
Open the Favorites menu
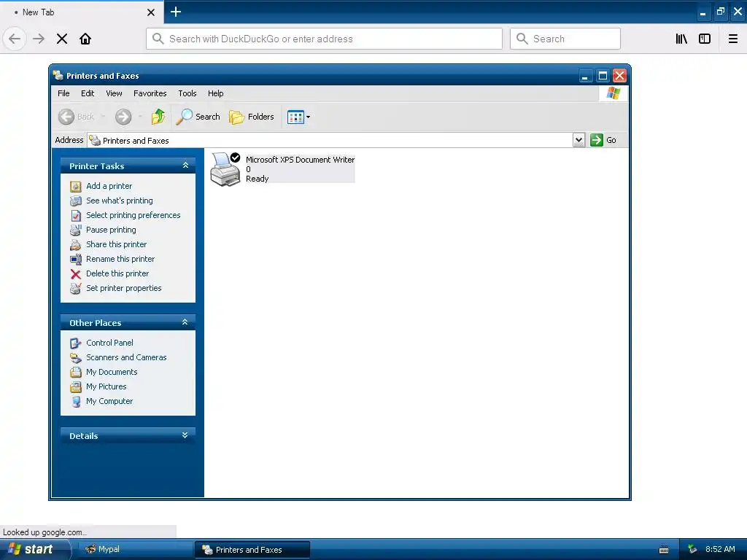[150, 93]
